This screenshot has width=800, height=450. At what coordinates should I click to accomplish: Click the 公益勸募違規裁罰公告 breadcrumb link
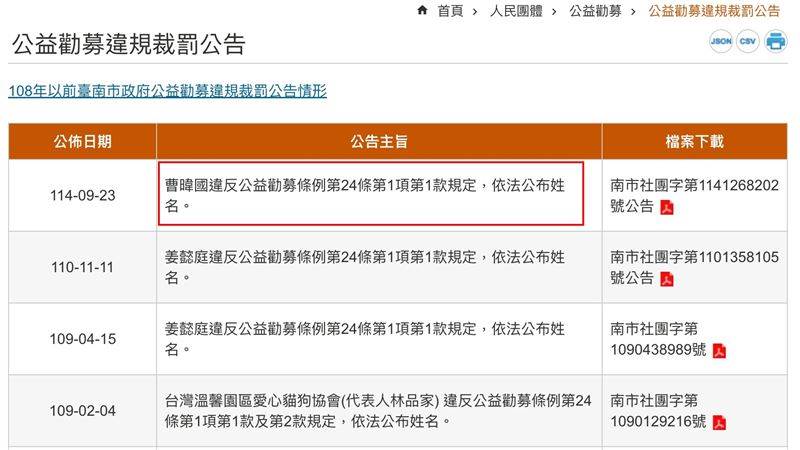pyautogui.click(x=714, y=11)
